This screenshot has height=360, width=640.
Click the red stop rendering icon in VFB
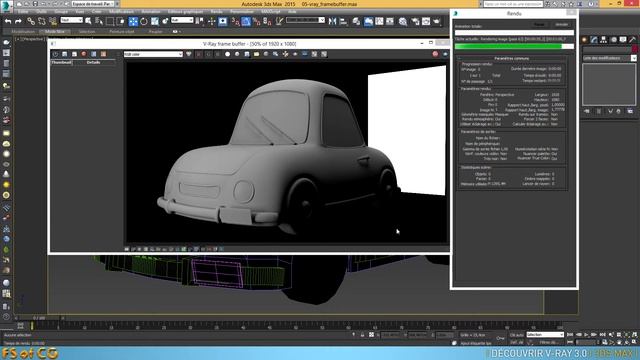click(435, 54)
